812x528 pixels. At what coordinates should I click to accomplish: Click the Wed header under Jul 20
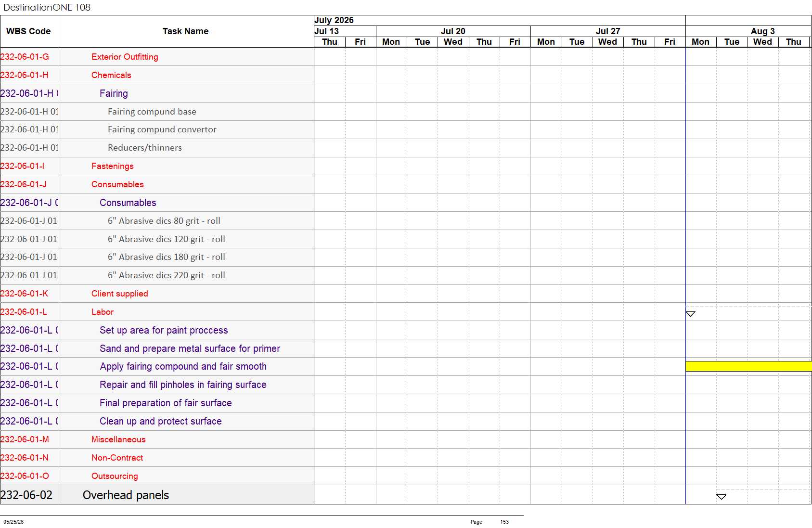click(x=453, y=42)
